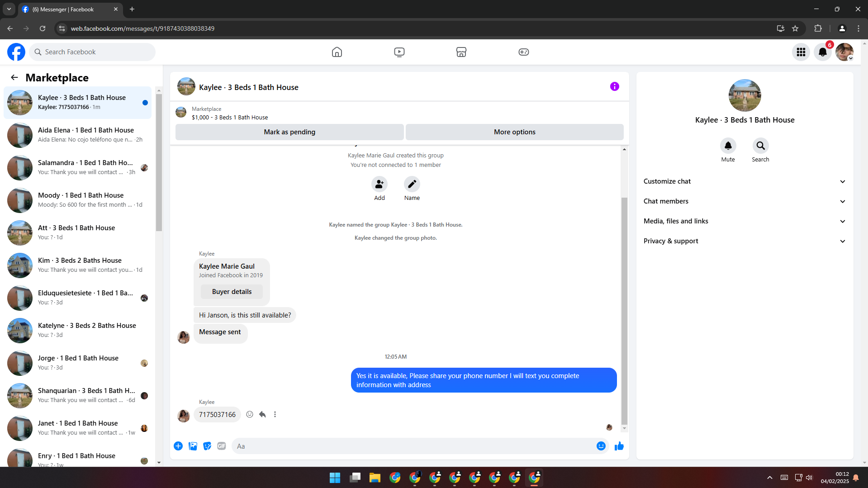Send a thumbs up like
Image resolution: width=868 pixels, height=488 pixels.
click(x=619, y=446)
